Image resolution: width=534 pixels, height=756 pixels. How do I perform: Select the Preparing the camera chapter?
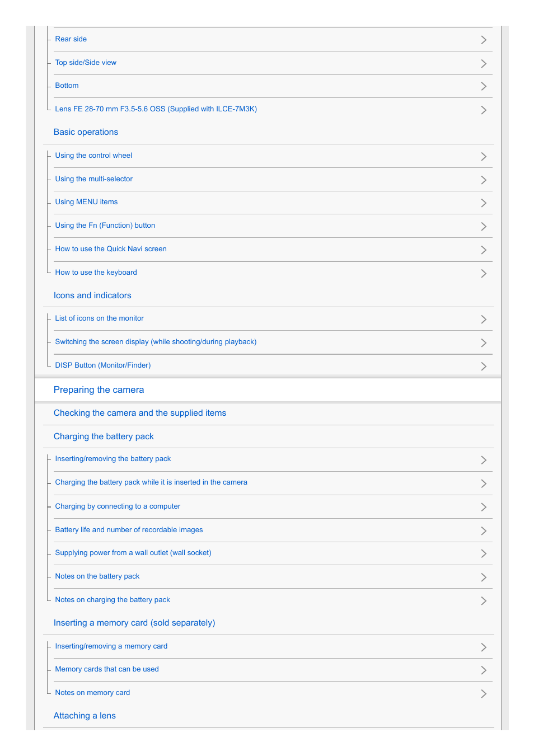pos(99,390)
